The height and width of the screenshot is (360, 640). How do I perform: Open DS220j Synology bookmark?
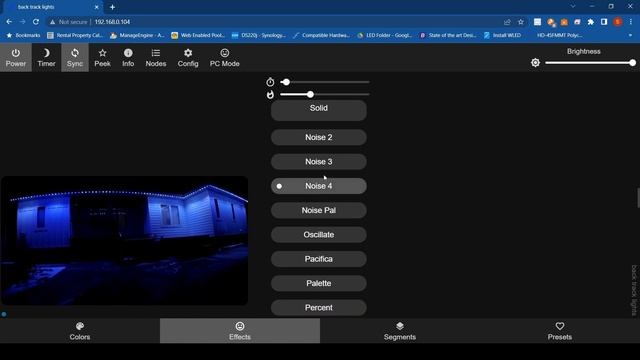(x=258, y=36)
